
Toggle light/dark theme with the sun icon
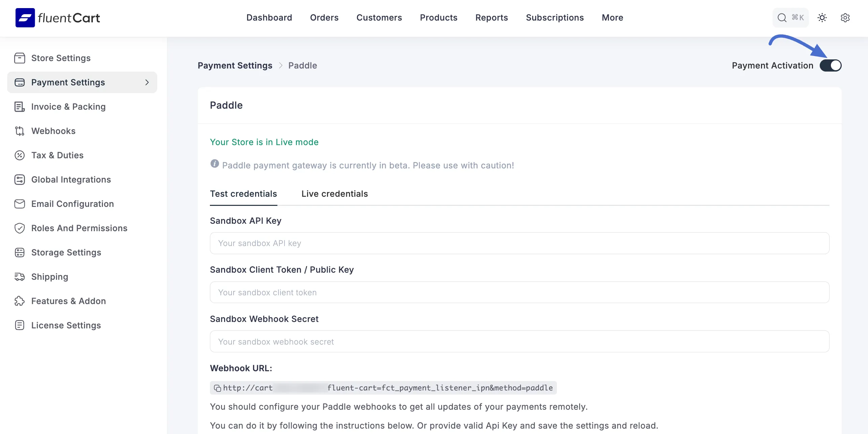pyautogui.click(x=822, y=18)
